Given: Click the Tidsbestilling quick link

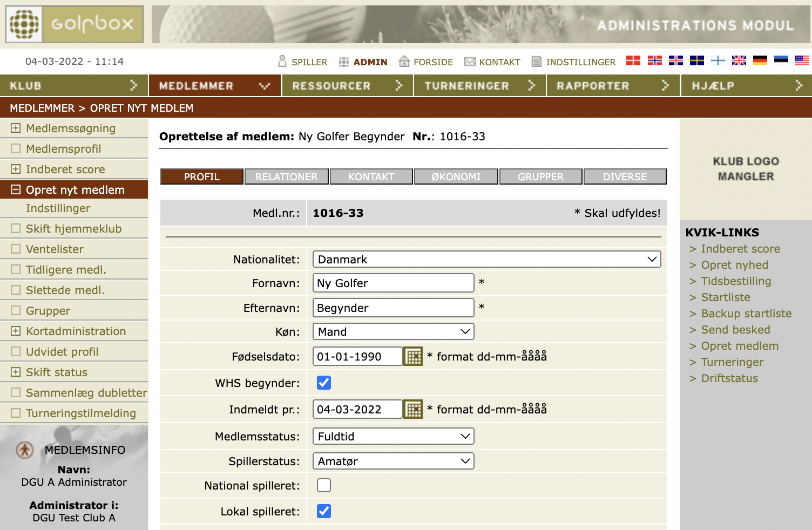Looking at the screenshot, I should (x=736, y=281).
